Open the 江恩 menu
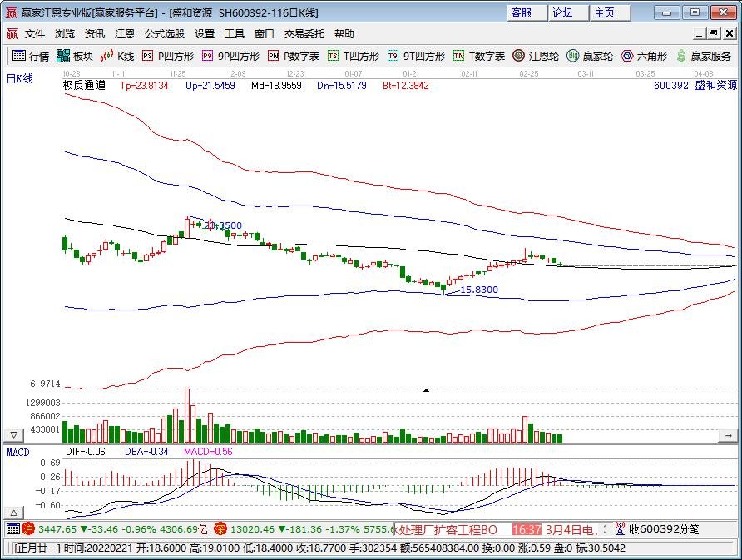Image resolution: width=742 pixels, height=560 pixels. pyautogui.click(x=125, y=33)
